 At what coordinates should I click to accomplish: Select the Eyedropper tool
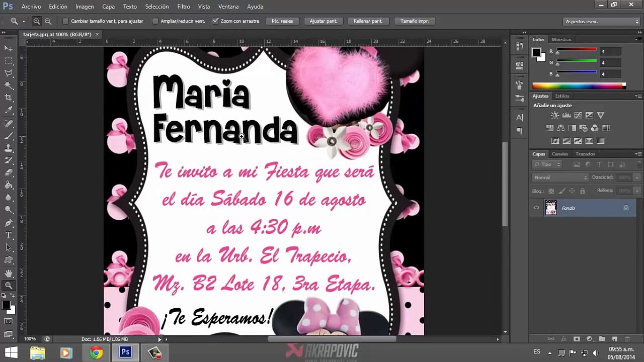point(9,110)
